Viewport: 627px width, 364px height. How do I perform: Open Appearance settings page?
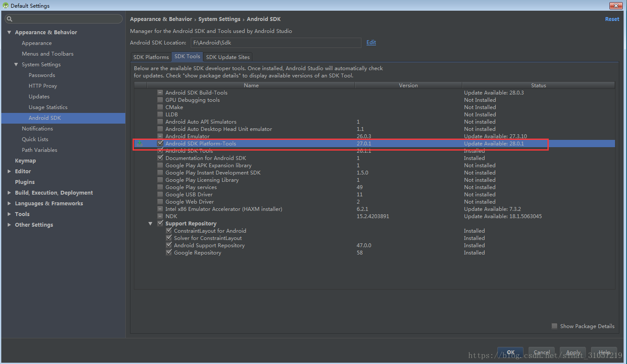pos(37,43)
